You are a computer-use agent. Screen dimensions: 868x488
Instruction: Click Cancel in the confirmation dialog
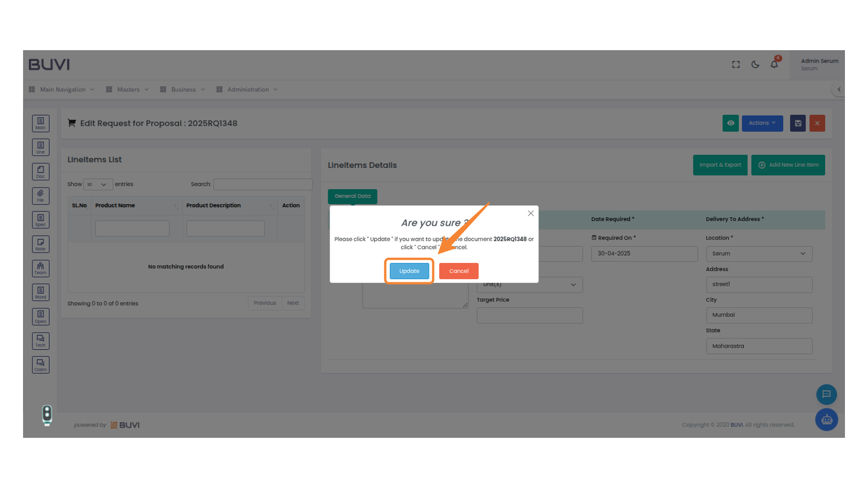pyautogui.click(x=458, y=271)
